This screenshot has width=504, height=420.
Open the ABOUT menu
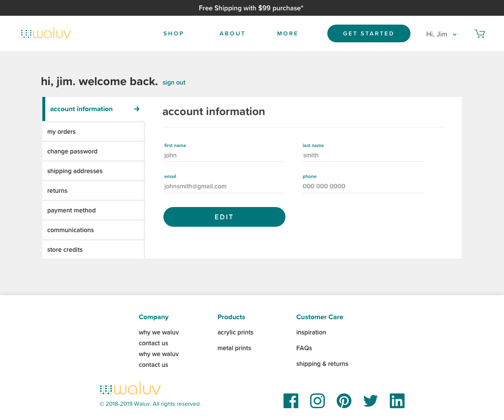[232, 33]
